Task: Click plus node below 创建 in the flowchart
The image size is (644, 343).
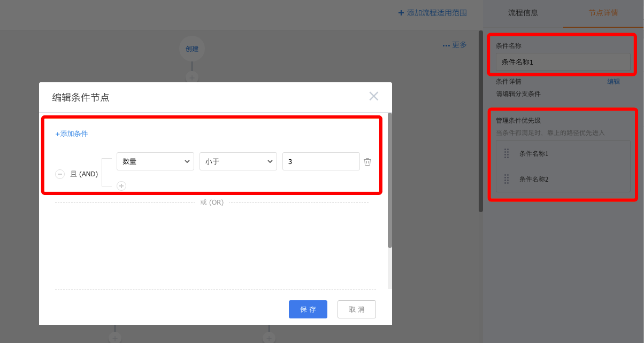Action: click(192, 77)
